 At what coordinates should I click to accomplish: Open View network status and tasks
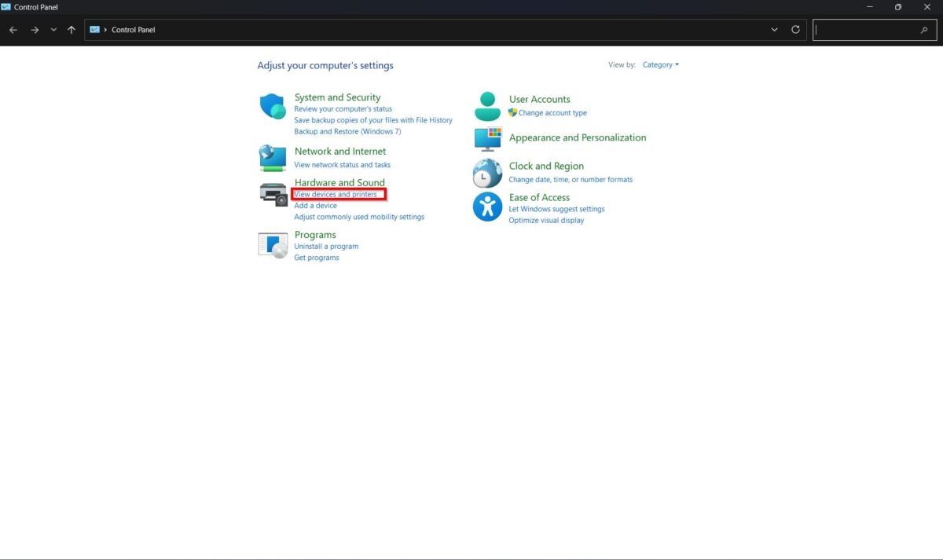(x=342, y=165)
